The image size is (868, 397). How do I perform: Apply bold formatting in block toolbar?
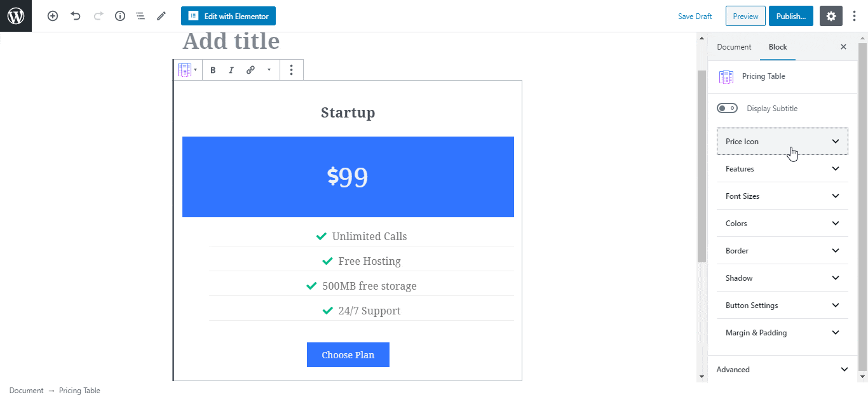pyautogui.click(x=213, y=70)
